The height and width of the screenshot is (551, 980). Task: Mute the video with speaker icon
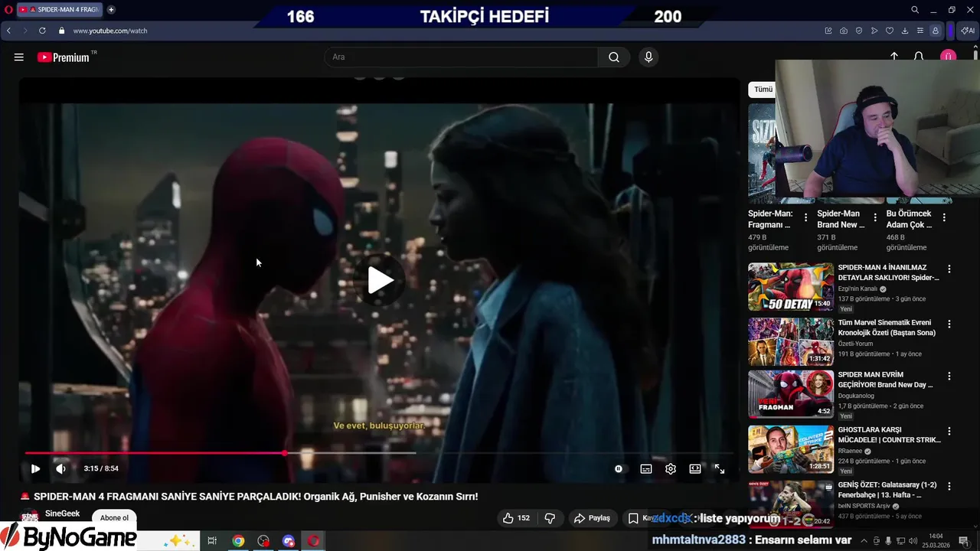[60, 469]
